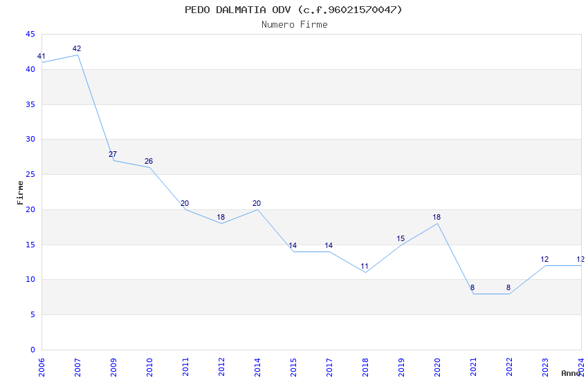Viewport: 588px width, 380px height.
Task: Select the 2022 x-axis year label
Action: pos(509,366)
